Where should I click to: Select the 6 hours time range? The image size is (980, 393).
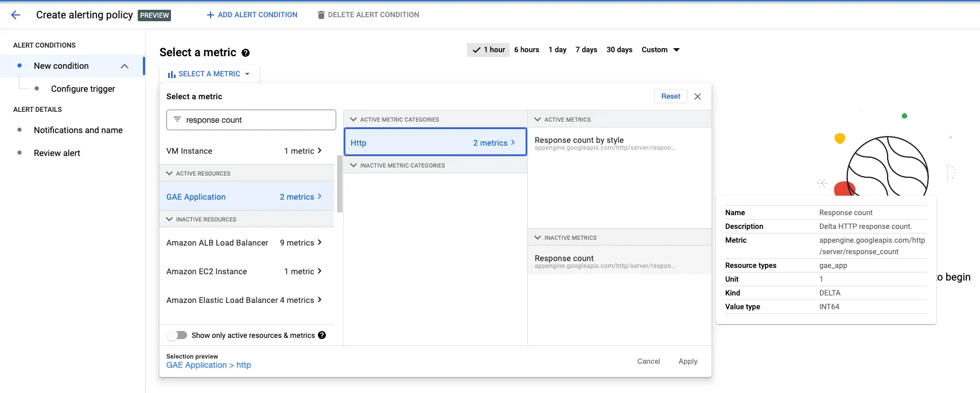point(526,50)
